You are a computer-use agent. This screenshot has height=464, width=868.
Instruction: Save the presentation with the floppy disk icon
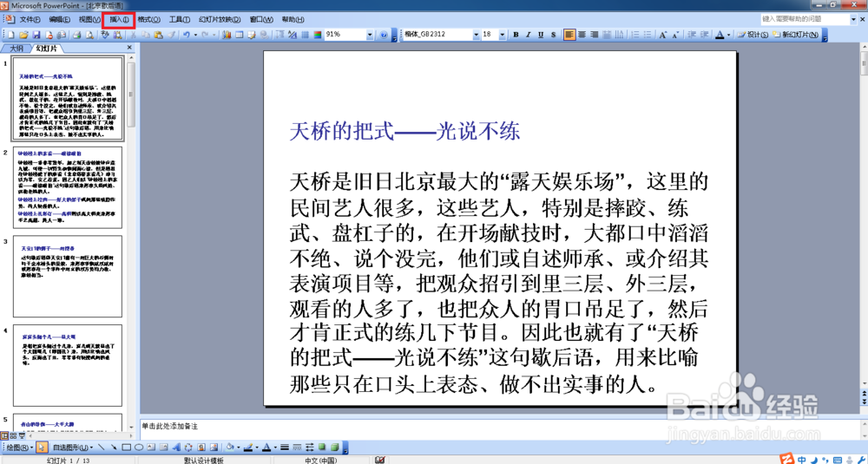[x=36, y=35]
